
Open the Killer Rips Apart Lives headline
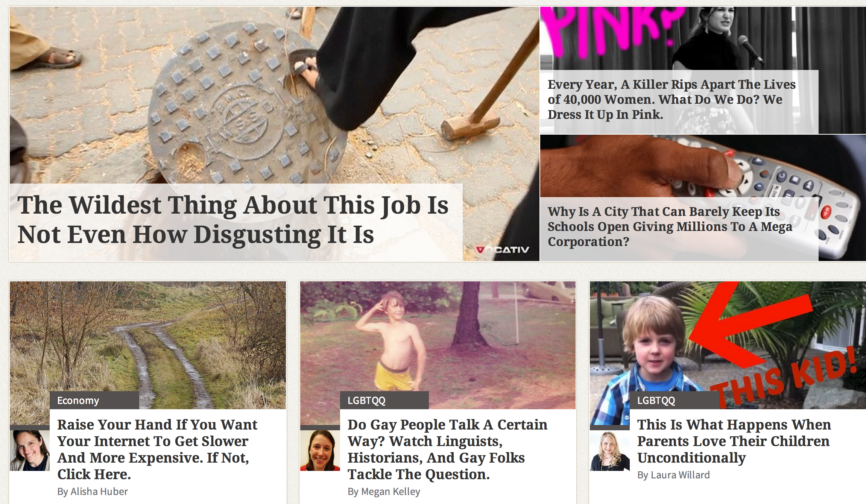click(672, 99)
